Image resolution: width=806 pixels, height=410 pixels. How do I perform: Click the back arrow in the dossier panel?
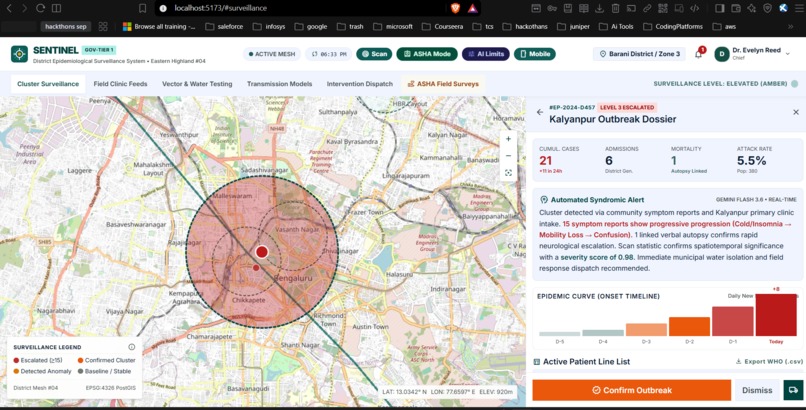point(540,112)
